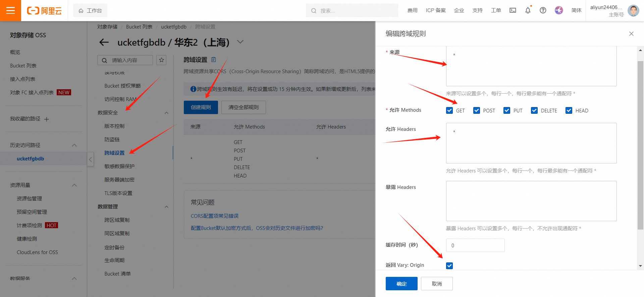Screen dimensions: 644x297
Task: Click the top search box
Action: coord(352,11)
